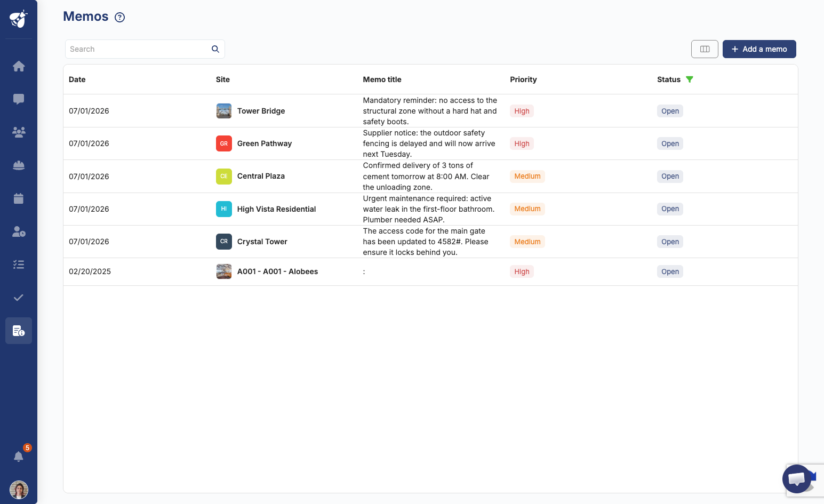
Task: Click the A001 Alobees site thumbnail
Action: pos(224,271)
